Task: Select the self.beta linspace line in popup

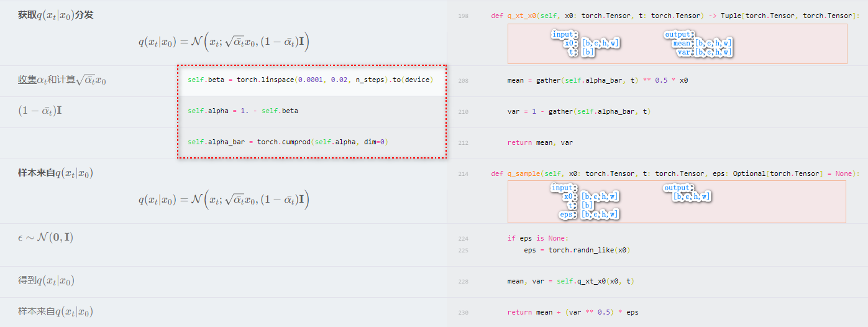Action: 309,80
